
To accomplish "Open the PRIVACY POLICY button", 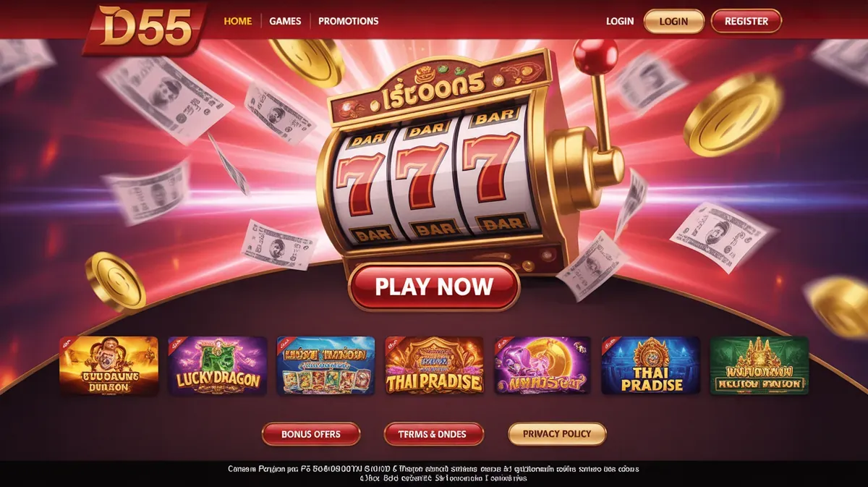I will pos(557,434).
